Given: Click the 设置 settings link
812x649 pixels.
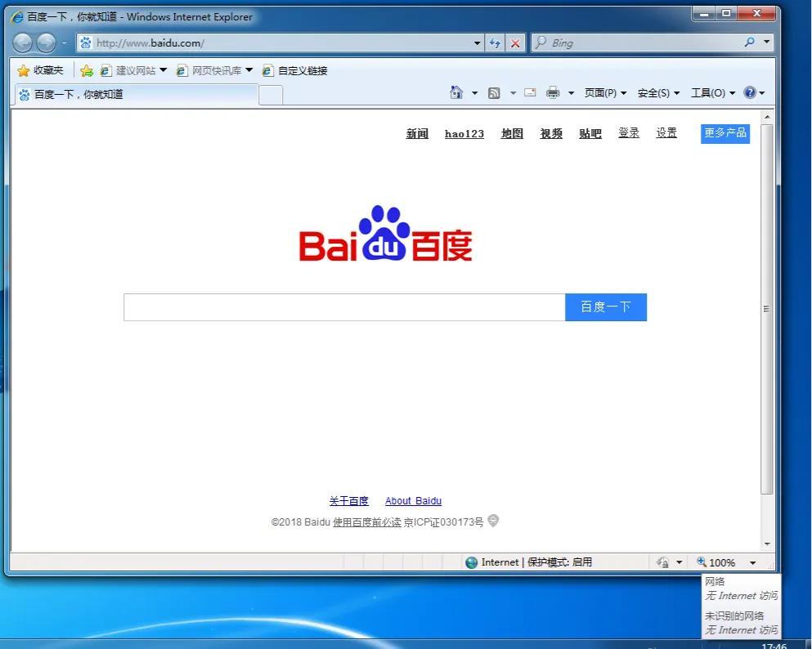Looking at the screenshot, I should pyautogui.click(x=666, y=133).
